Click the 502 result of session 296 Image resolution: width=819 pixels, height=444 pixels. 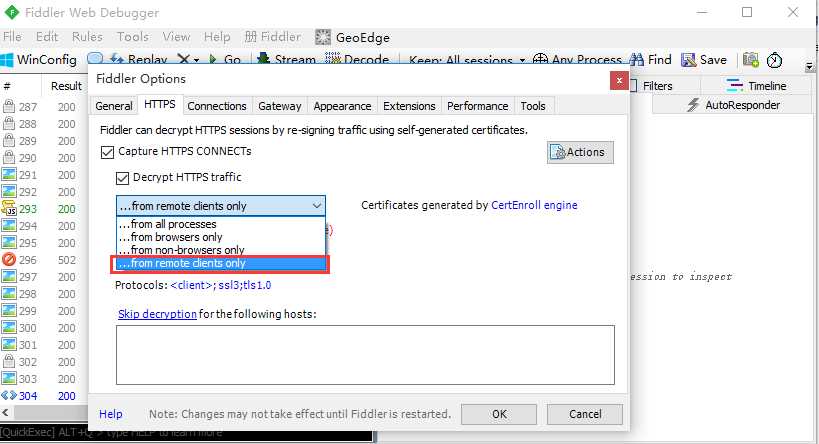66,260
